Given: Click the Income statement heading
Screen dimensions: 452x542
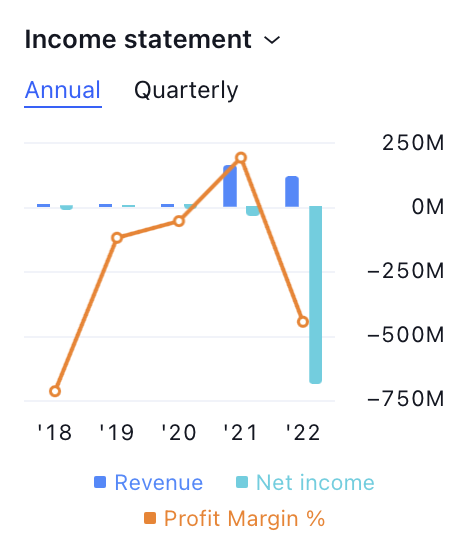Looking at the screenshot, I should click(x=138, y=39).
